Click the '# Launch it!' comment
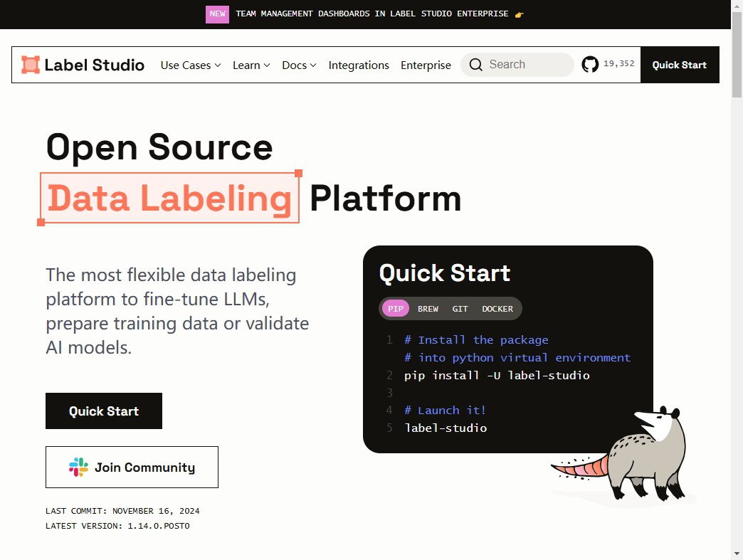Viewport: 743px width, 560px height. pos(445,411)
